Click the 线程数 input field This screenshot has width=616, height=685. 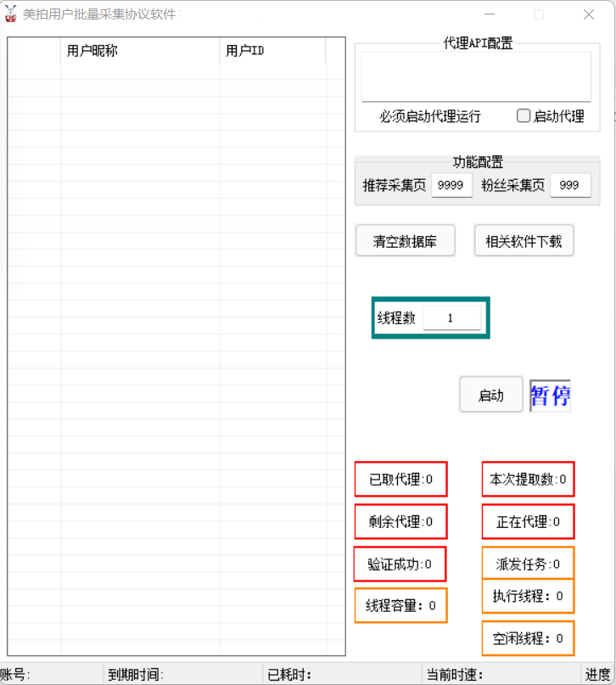coord(452,317)
